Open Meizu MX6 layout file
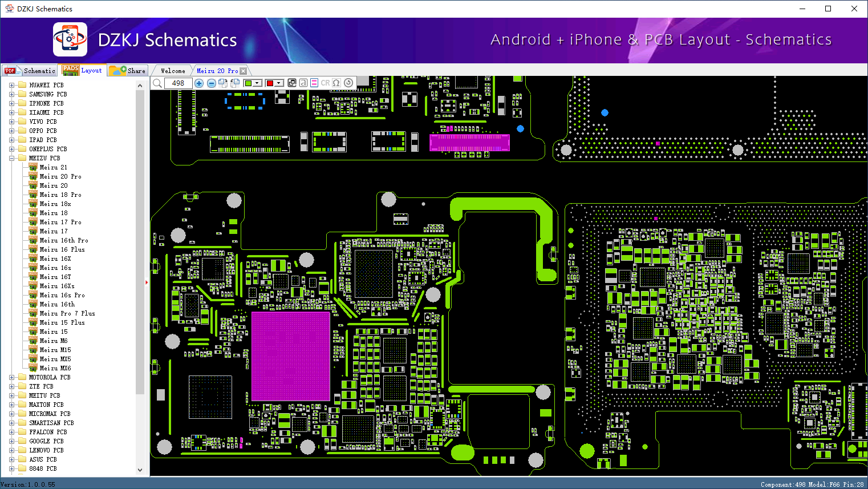The width and height of the screenshot is (868, 489). [x=55, y=368]
